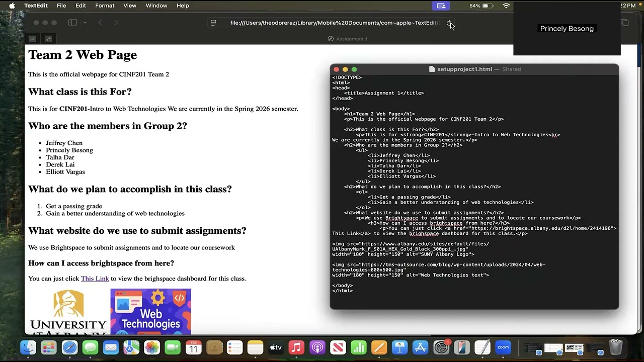Launch Safari from the dock

69,347
